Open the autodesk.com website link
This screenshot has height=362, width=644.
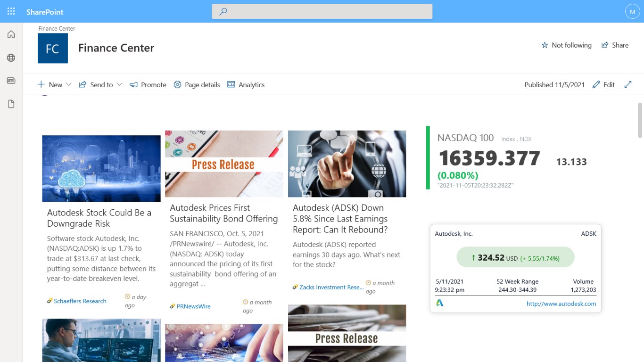561,304
